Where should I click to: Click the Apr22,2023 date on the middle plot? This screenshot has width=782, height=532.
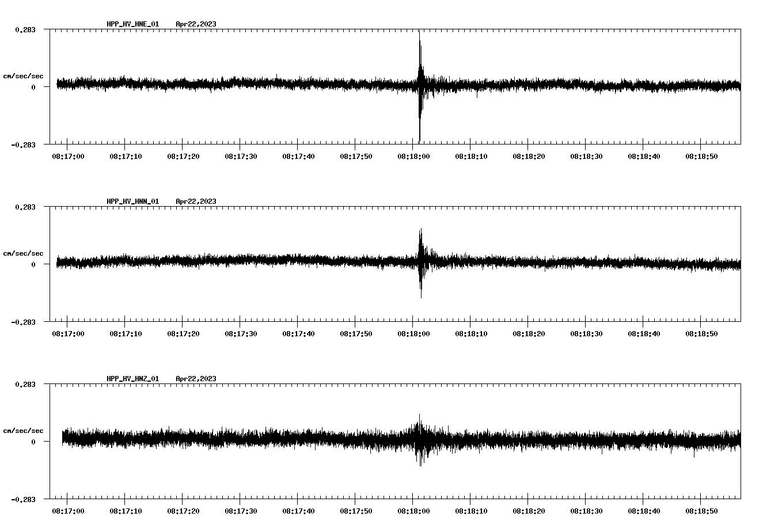[196, 202]
